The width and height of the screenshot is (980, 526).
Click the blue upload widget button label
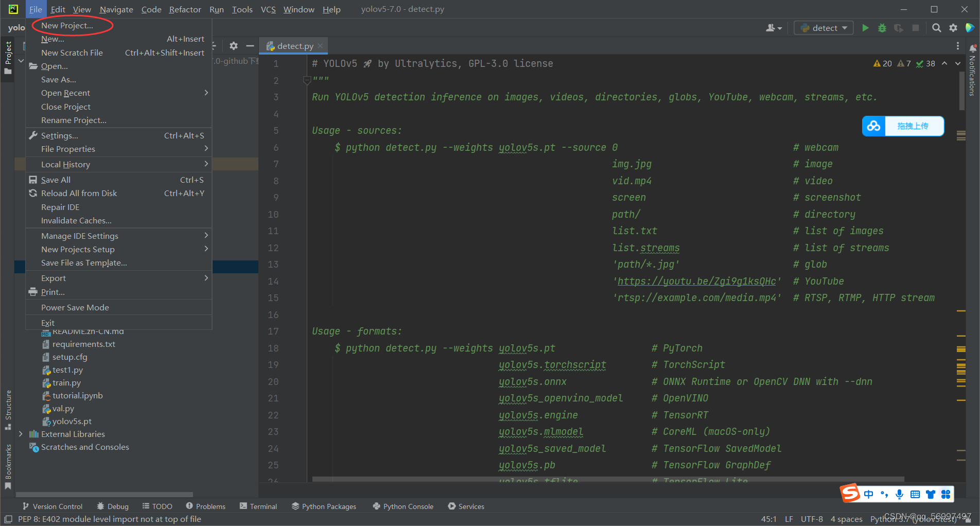point(913,126)
